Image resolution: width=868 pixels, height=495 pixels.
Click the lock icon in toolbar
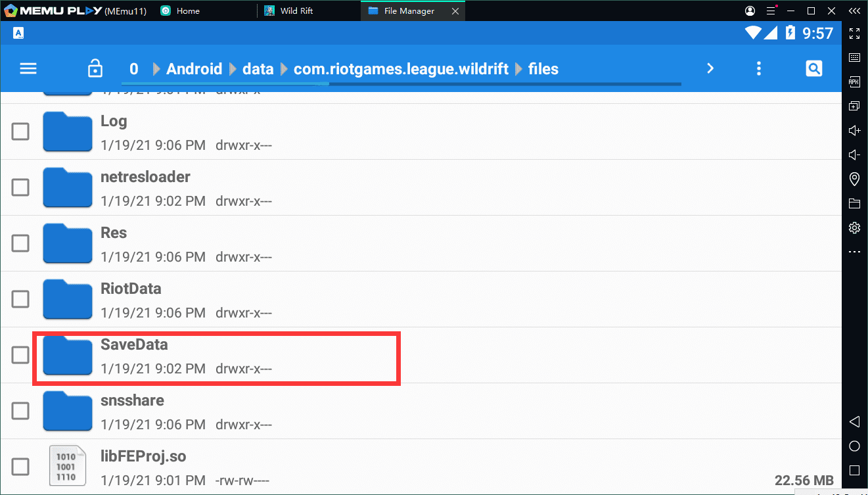[95, 68]
